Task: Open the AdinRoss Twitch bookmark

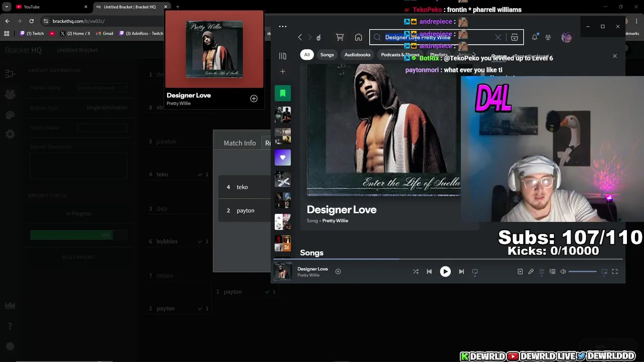Action: tap(141, 33)
